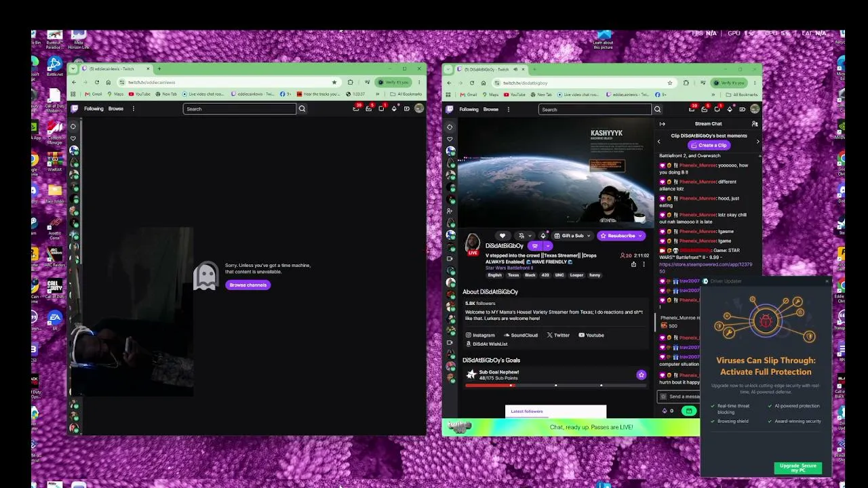Click the sub goal star icon
Screen dimensions: 868x488
point(641,375)
